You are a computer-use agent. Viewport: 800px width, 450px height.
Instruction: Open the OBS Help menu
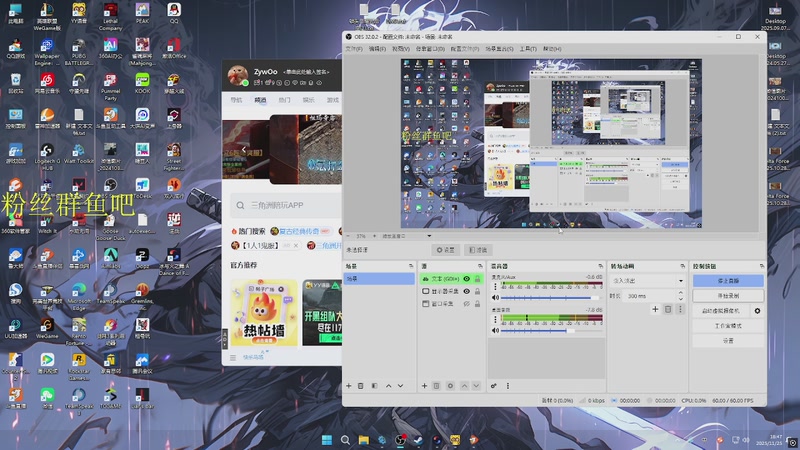coord(552,49)
